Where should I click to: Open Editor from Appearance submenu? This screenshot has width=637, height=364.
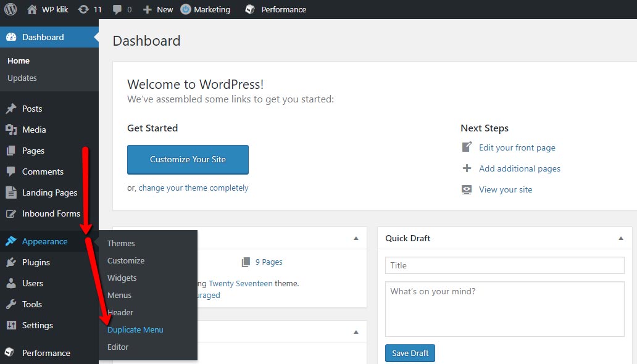coord(118,347)
